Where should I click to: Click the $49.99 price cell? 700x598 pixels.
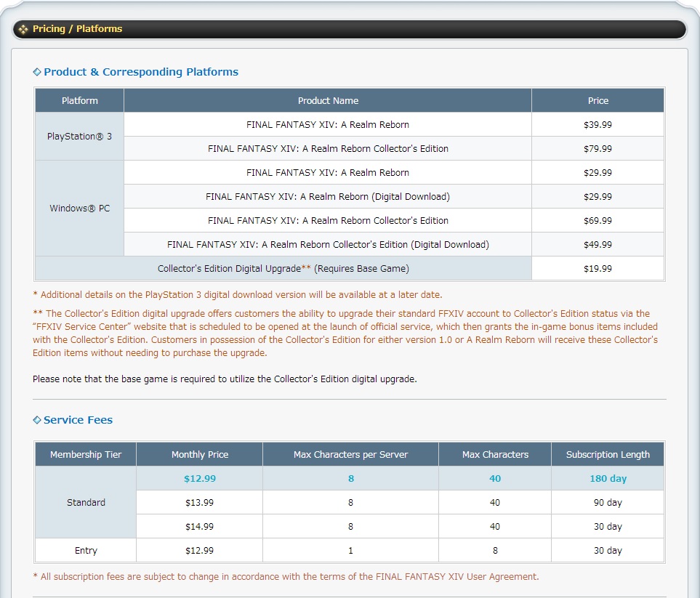pyautogui.click(x=598, y=245)
